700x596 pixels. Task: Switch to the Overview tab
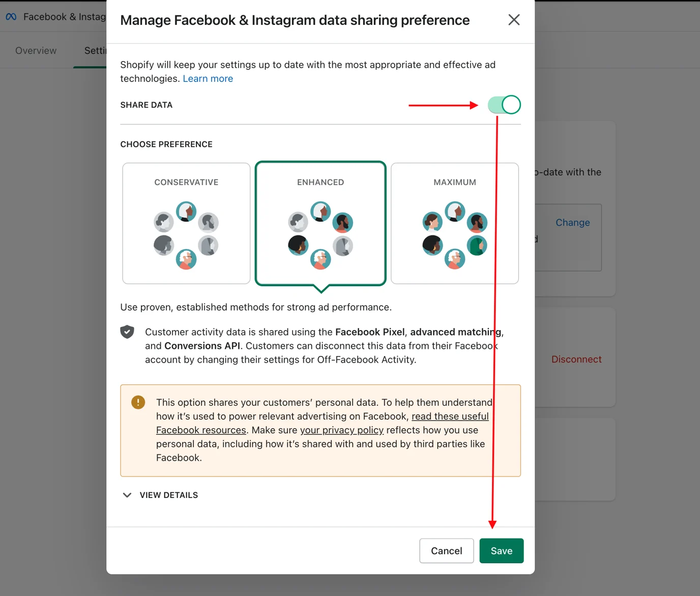pyautogui.click(x=36, y=50)
